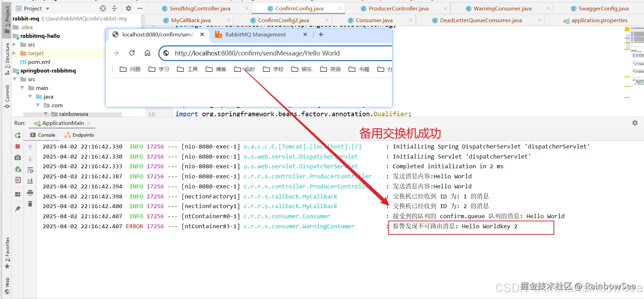Collapse the main folder
This screenshot has width=644, height=299.
[22, 88]
